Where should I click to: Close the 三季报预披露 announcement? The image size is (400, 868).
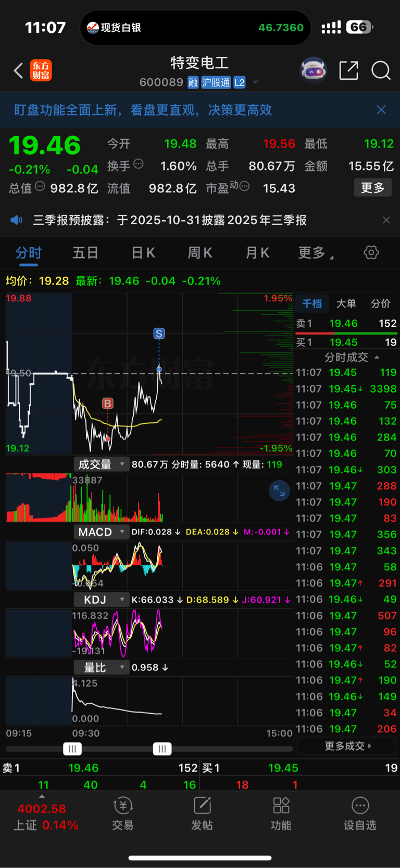click(386, 220)
